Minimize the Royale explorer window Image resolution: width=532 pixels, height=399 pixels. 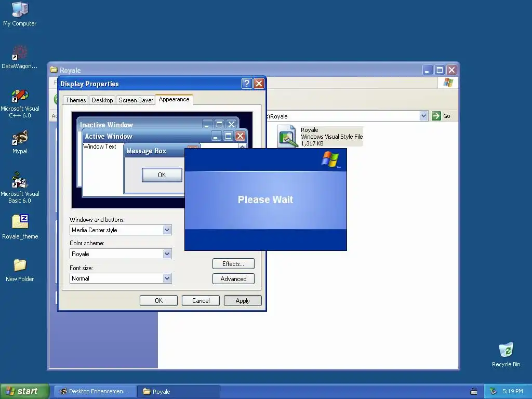click(428, 70)
